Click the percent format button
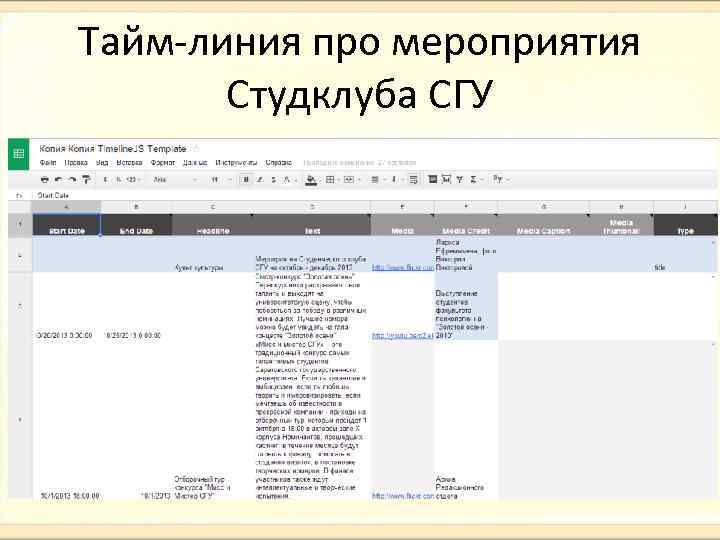720x540 pixels. pos(118,180)
